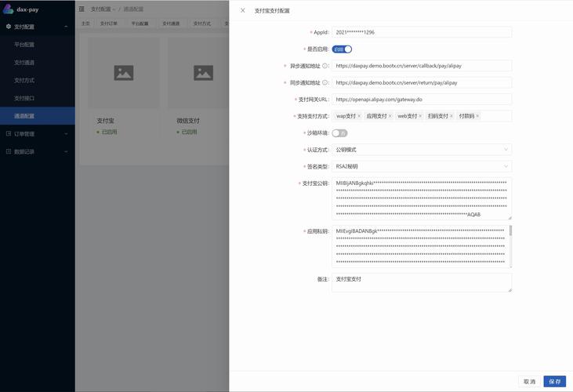Image resolution: width=573 pixels, height=392 pixels.
Task: Click the 支付宝支付配置 drawer title
Action: [x=272, y=11]
